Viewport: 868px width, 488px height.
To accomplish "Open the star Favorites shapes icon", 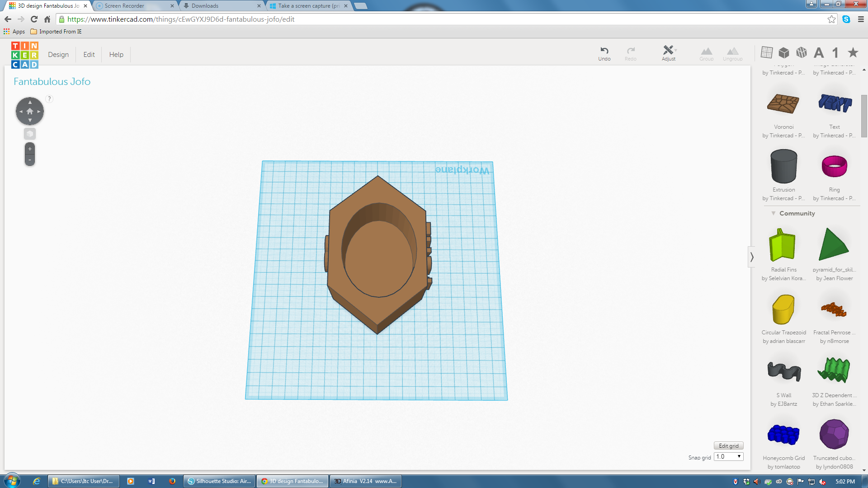I will (853, 52).
